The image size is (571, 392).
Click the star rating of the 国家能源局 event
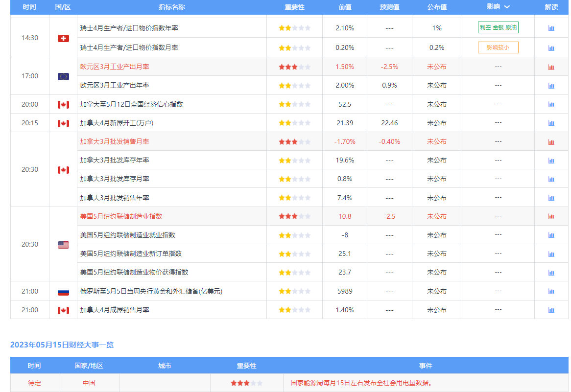(246, 383)
